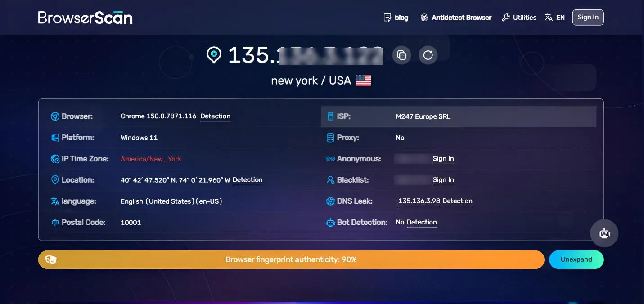644x304 pixels.
Task: Click 'English (United States)(en-US)' value
Action: click(x=171, y=201)
